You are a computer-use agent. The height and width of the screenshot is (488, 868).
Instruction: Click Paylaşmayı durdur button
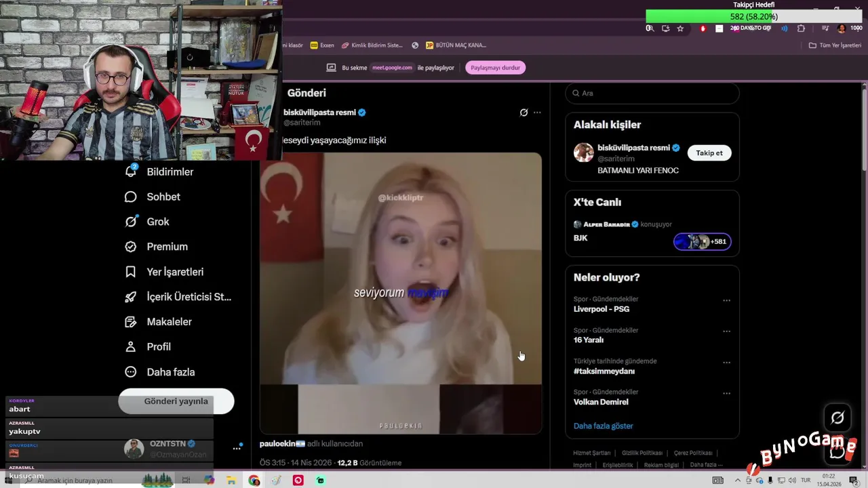[496, 68]
